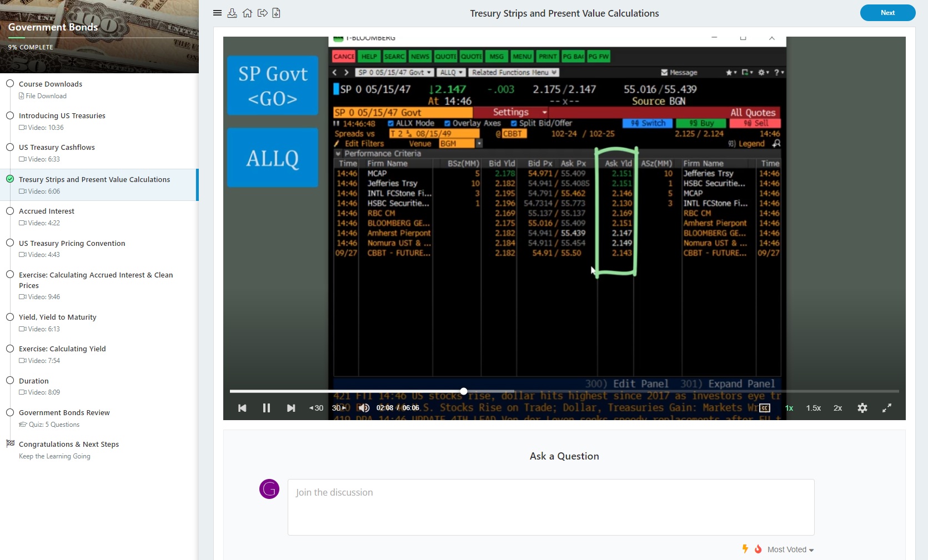Toggle completion circle for US Treasury Pricing Convention
The height and width of the screenshot is (560, 928).
[10, 243]
